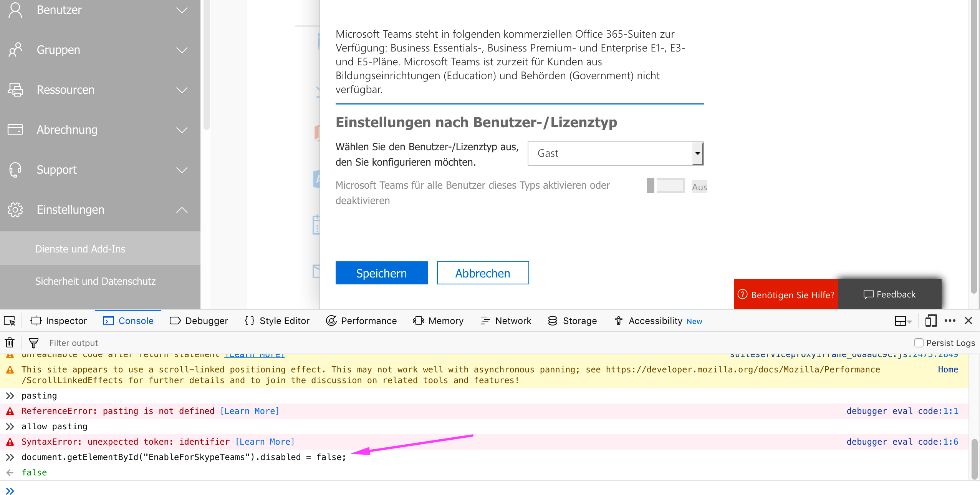Click the console filter funnel icon
The width and height of the screenshot is (980, 495).
coord(34,343)
